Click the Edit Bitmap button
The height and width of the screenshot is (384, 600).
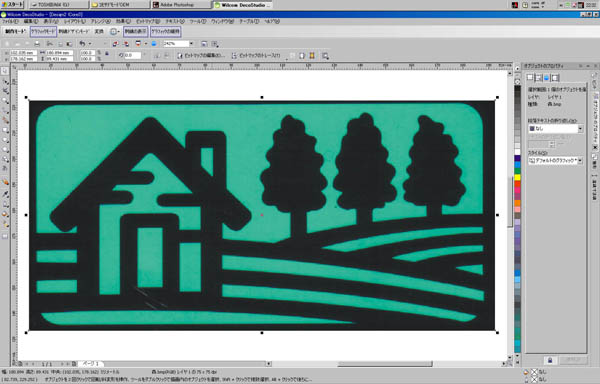(201, 56)
